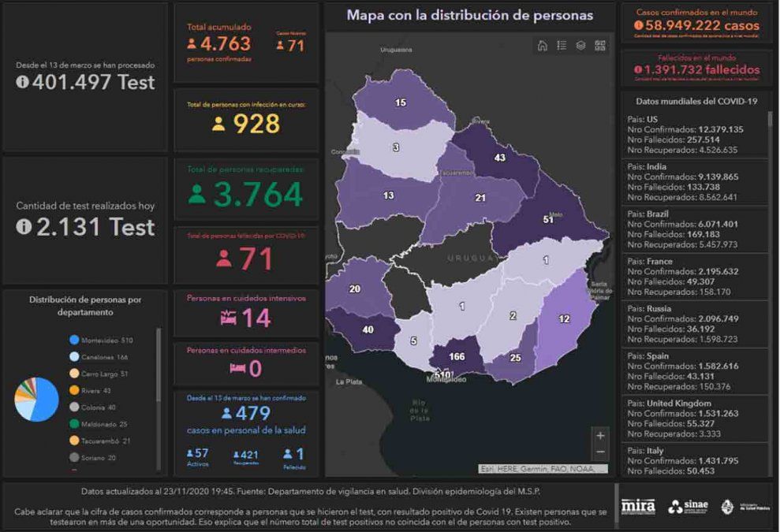The image size is (780, 532).
Task: Click the pie chart's large blue slice
Action: click(47, 402)
